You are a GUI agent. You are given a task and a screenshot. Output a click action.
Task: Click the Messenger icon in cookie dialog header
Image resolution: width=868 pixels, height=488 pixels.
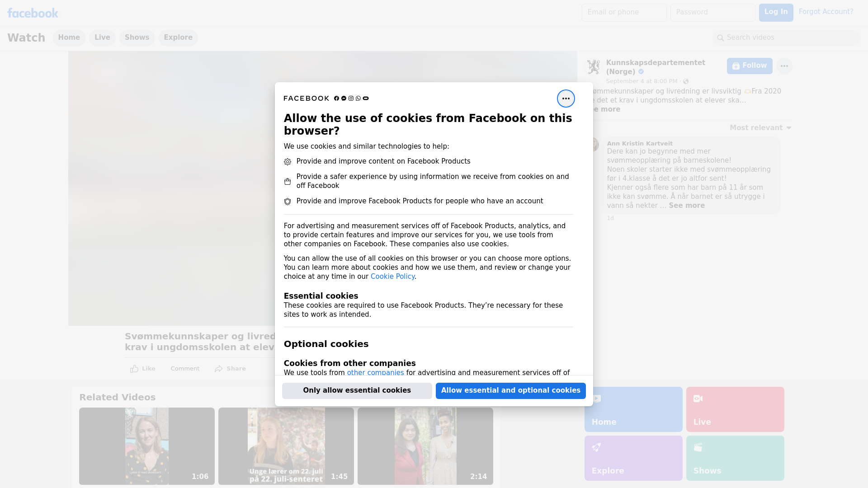click(x=344, y=99)
